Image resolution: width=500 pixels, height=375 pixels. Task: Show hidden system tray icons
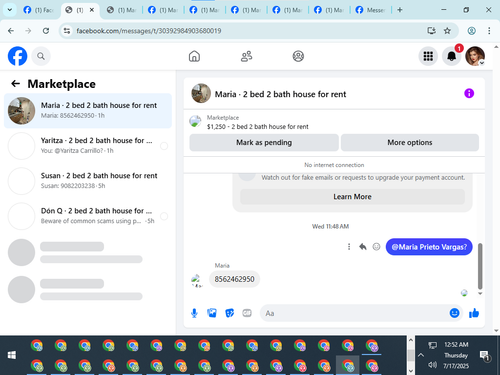click(421, 355)
